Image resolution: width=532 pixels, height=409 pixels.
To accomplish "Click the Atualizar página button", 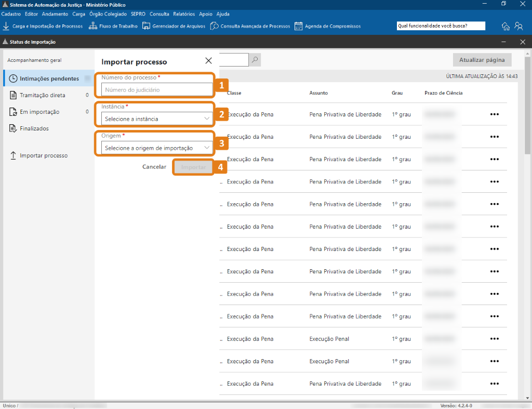I will coord(482,60).
